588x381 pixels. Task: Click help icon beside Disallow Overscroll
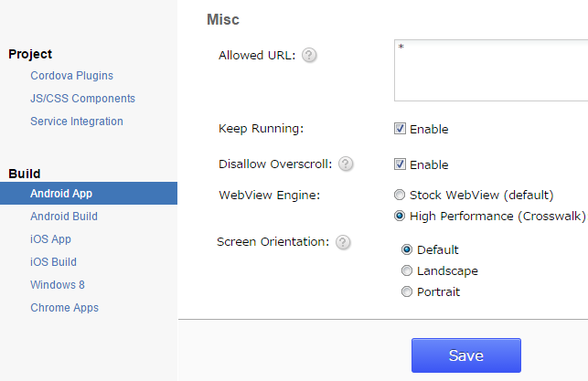pos(346,164)
